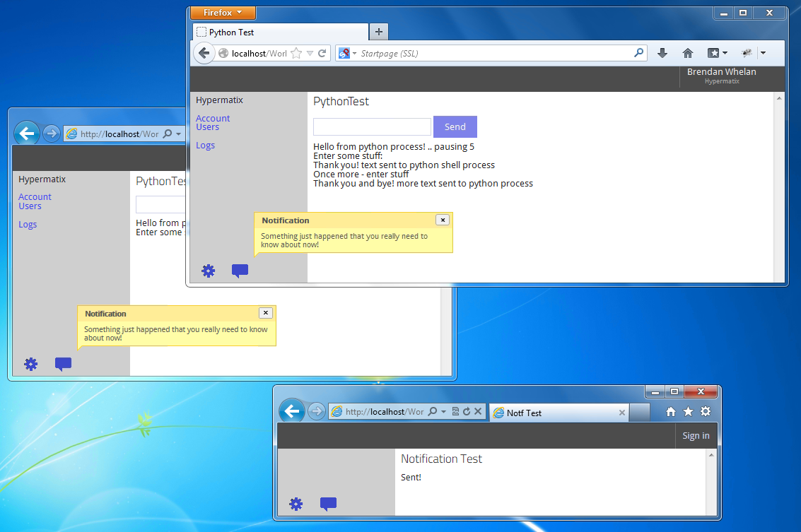Close the notification popup in left IE window

pyautogui.click(x=265, y=312)
